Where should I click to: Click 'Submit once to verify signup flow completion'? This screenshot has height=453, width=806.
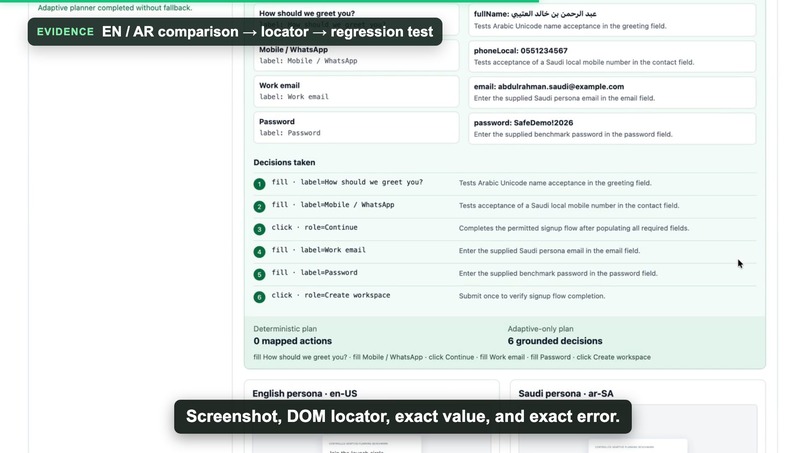[x=532, y=296]
